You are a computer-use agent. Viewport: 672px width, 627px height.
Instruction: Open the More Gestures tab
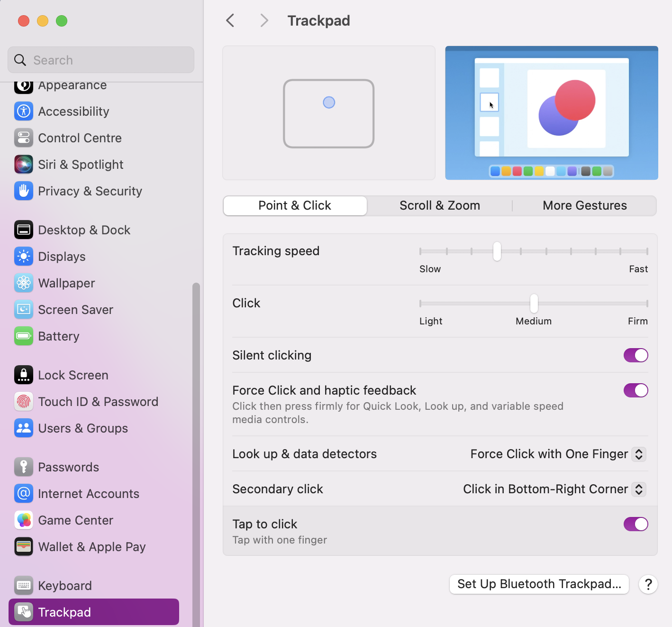[584, 205]
